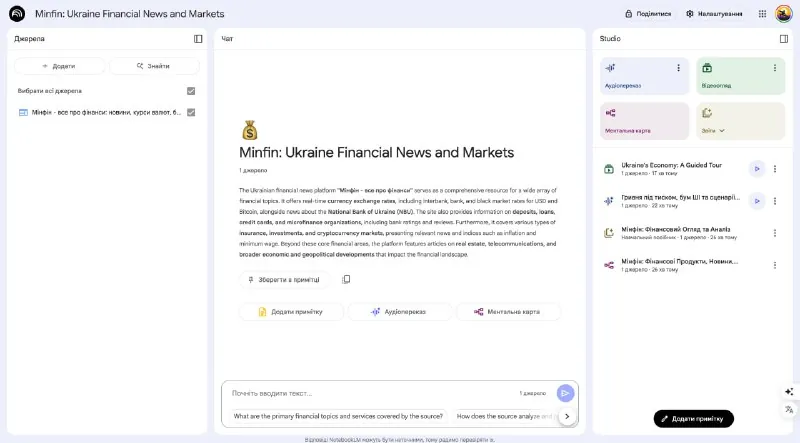This screenshot has height=443, width=800.
Task: Click Ментальна карта chip below summary
Action: point(508,312)
